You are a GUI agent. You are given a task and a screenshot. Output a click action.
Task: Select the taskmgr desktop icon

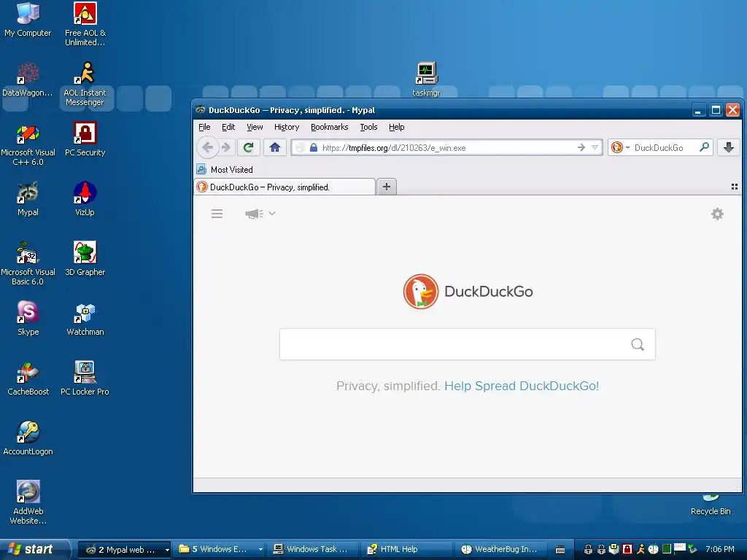426,79
